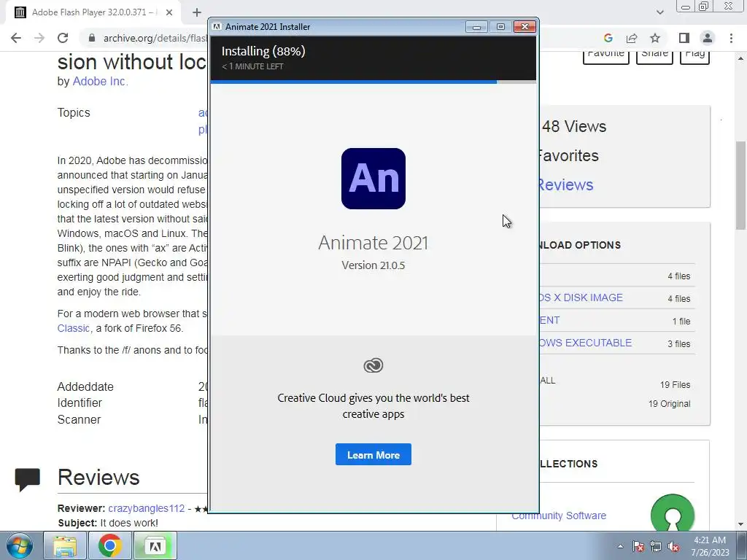Click 'Version 21.0.5' text in installer

(x=373, y=265)
